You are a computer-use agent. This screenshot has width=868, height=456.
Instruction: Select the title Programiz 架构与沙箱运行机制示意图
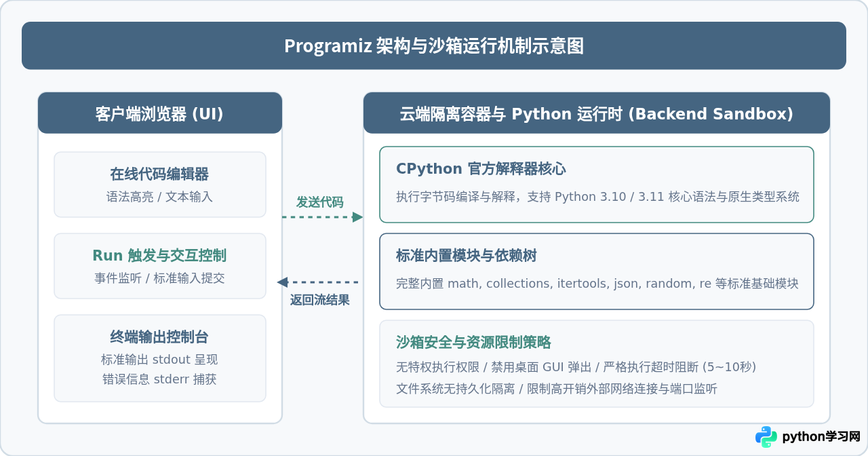click(434, 46)
